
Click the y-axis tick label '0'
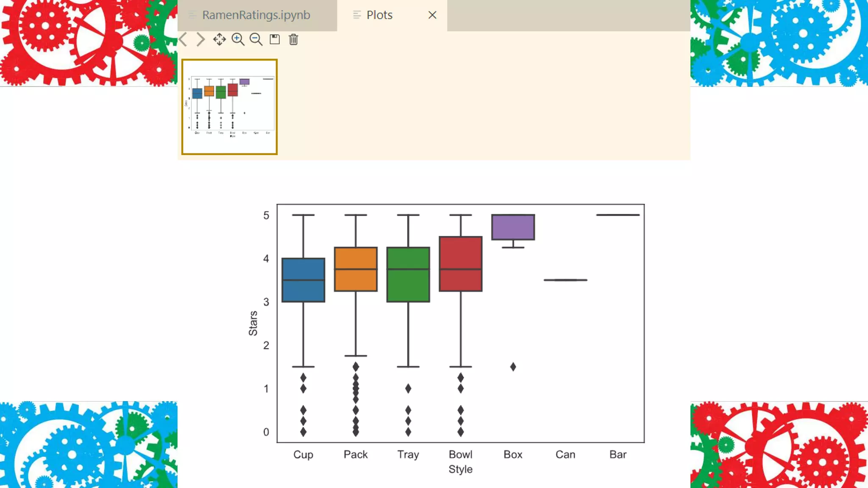(x=266, y=432)
